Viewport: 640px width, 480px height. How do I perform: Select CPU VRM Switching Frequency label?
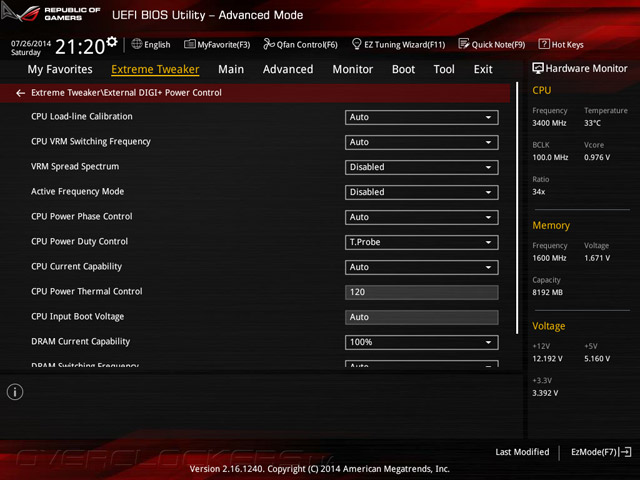(91, 142)
